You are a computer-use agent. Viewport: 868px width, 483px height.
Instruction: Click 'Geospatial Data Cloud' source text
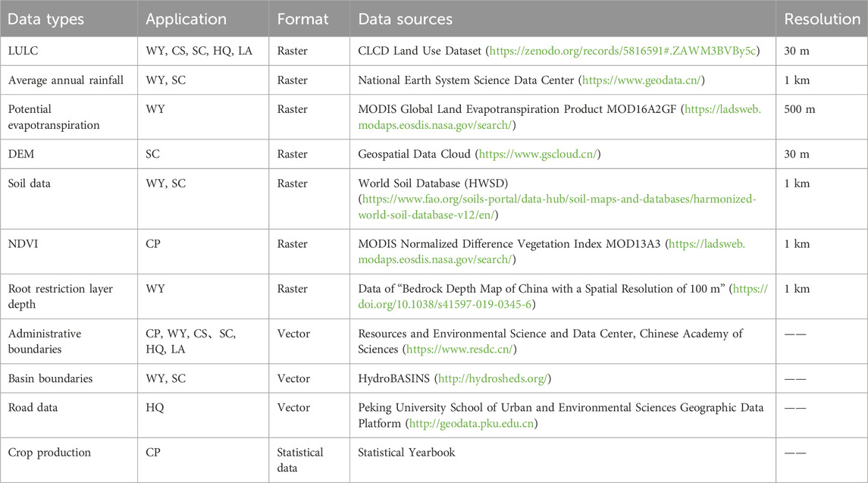(x=414, y=154)
